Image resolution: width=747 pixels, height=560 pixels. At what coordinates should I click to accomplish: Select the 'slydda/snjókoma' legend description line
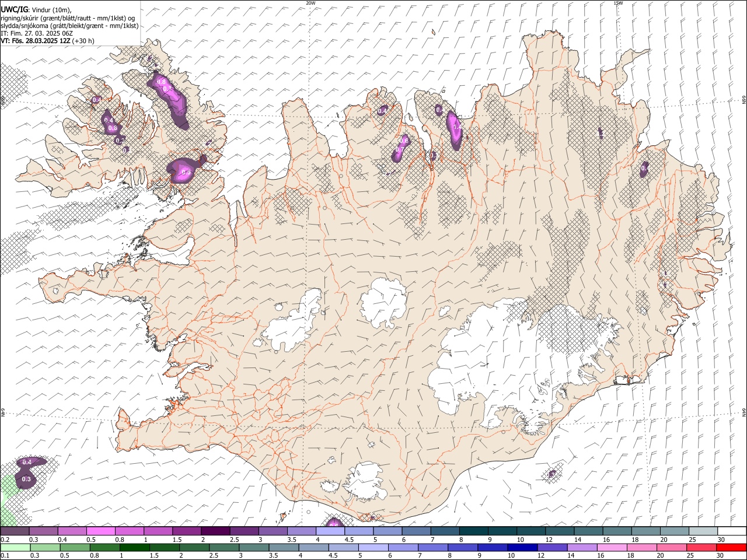pyautogui.click(x=69, y=26)
